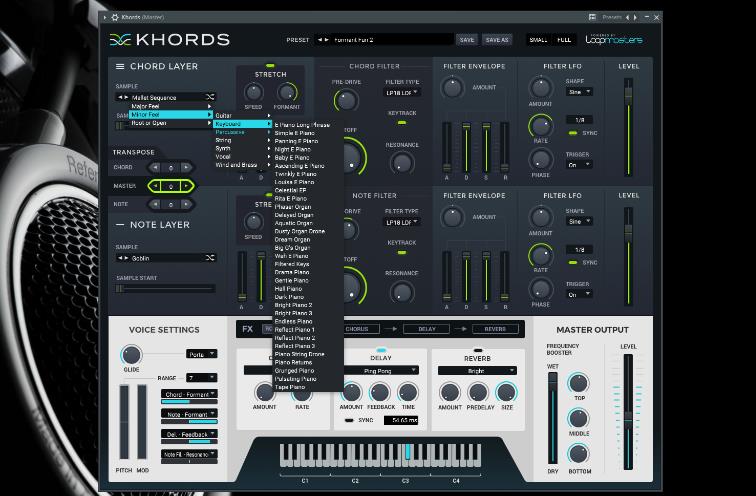Screen dimensions: 756x496
Task: Select the Chorus block in FX chain
Action: (357, 329)
